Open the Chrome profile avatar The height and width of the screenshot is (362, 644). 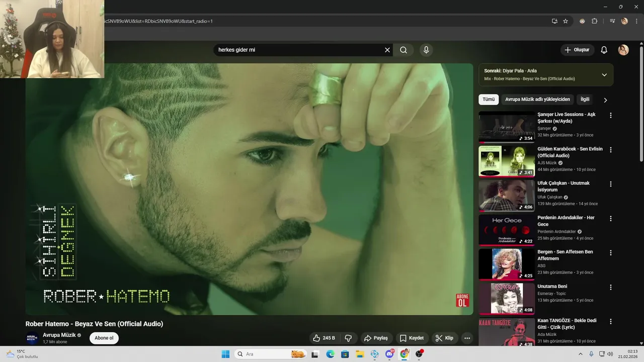tap(624, 21)
